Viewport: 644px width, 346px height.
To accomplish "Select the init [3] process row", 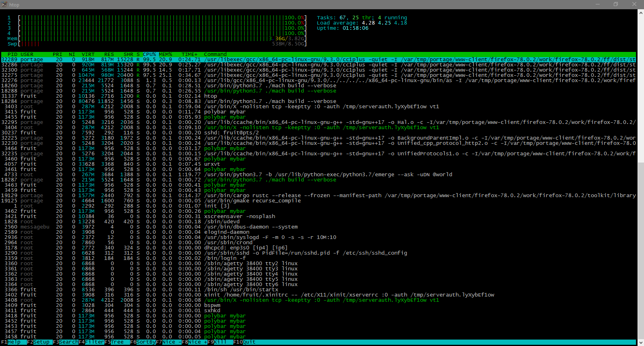I will point(319,206).
